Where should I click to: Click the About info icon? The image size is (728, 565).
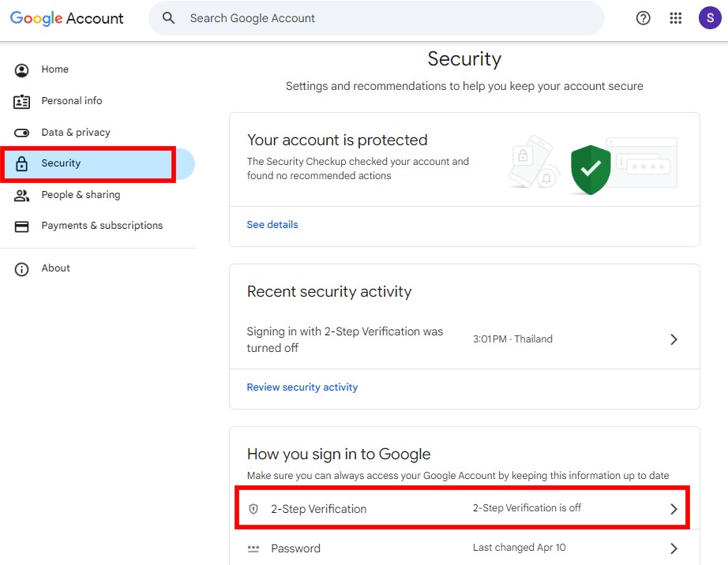point(22,269)
